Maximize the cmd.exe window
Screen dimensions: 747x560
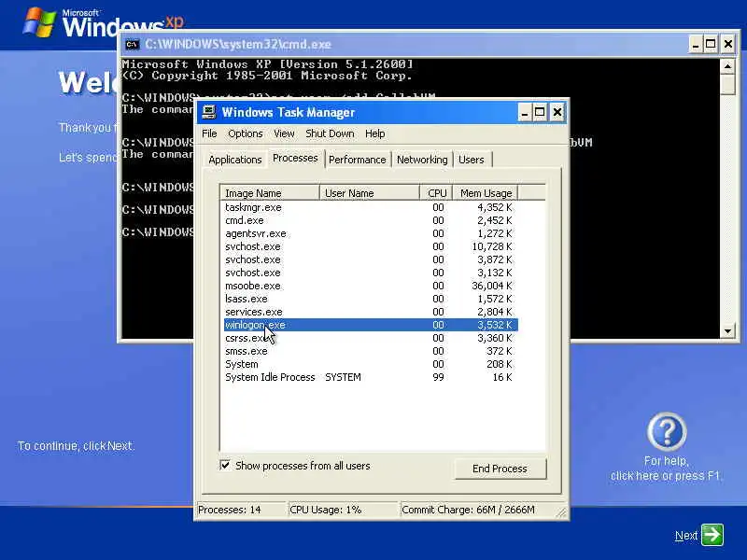tap(711, 44)
